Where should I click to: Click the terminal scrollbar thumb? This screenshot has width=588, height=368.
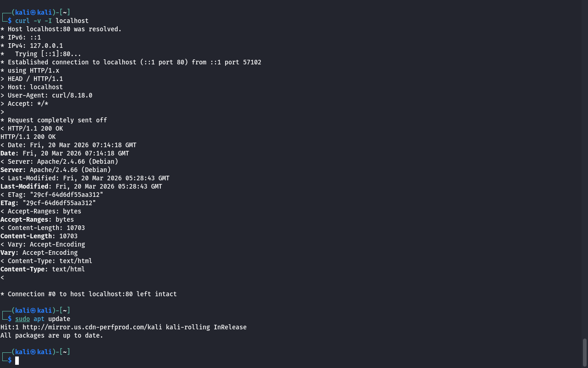(x=585, y=353)
